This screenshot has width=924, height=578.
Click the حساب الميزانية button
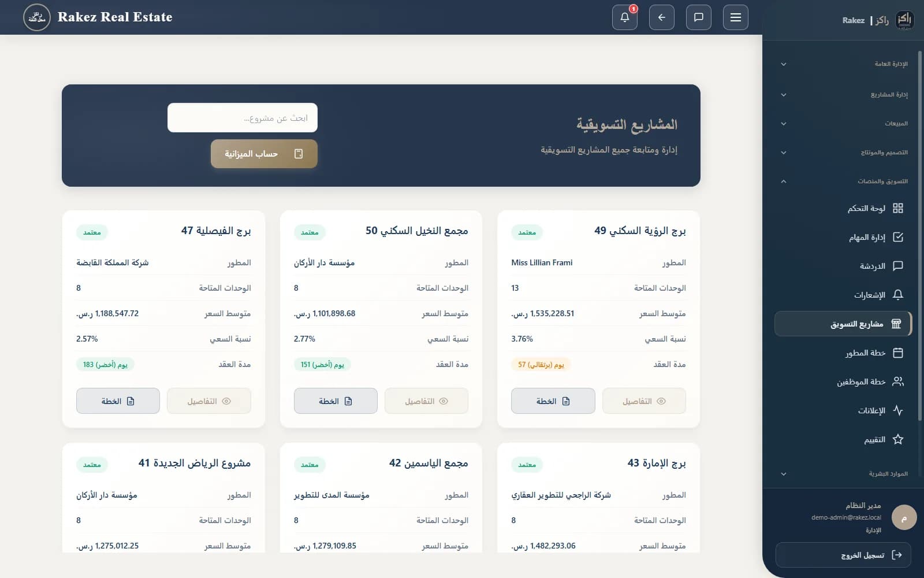264,154
